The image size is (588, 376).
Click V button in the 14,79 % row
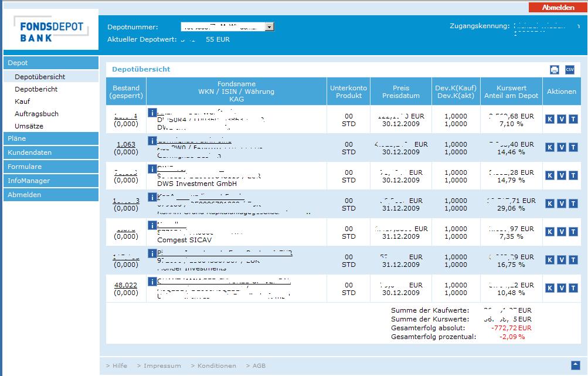coord(562,175)
